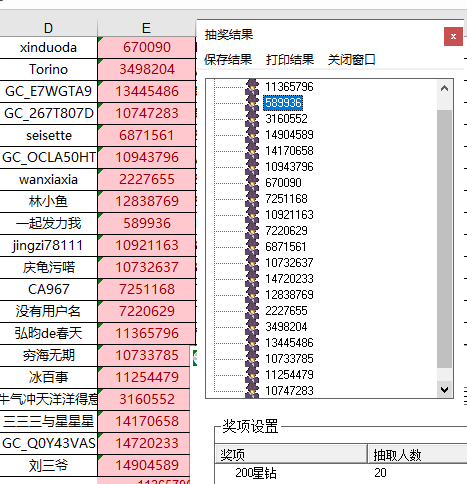Click cell containing seisette
The width and height of the screenshot is (467, 484).
tap(48, 136)
